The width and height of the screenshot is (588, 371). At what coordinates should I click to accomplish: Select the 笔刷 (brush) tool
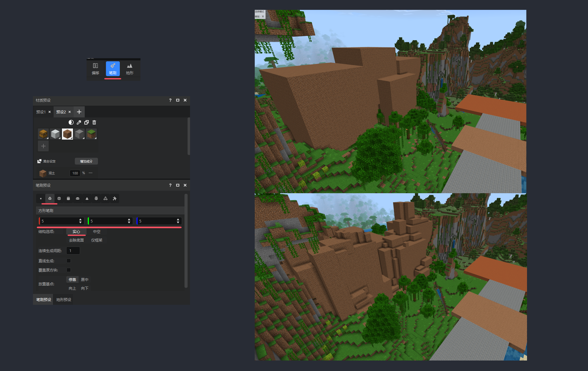113,68
